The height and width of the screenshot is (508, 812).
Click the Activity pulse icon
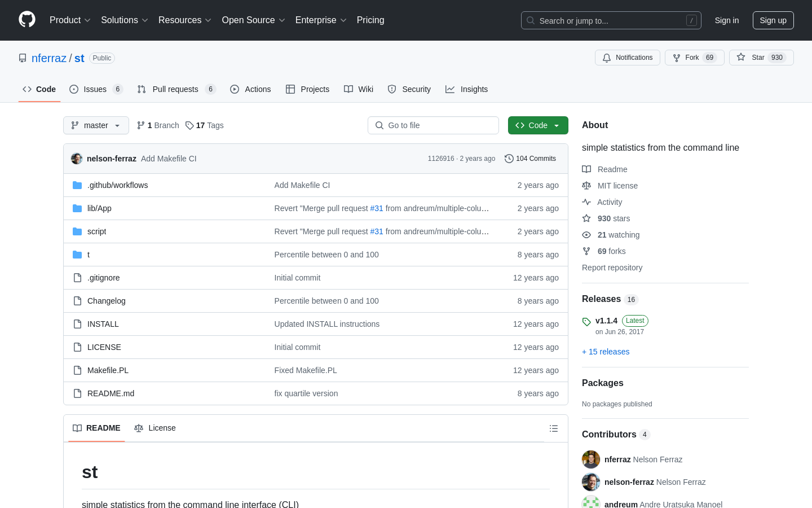coord(586,202)
